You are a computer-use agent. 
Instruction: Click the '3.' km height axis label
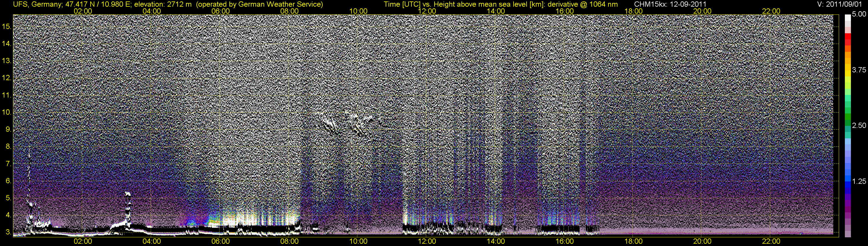point(8,232)
